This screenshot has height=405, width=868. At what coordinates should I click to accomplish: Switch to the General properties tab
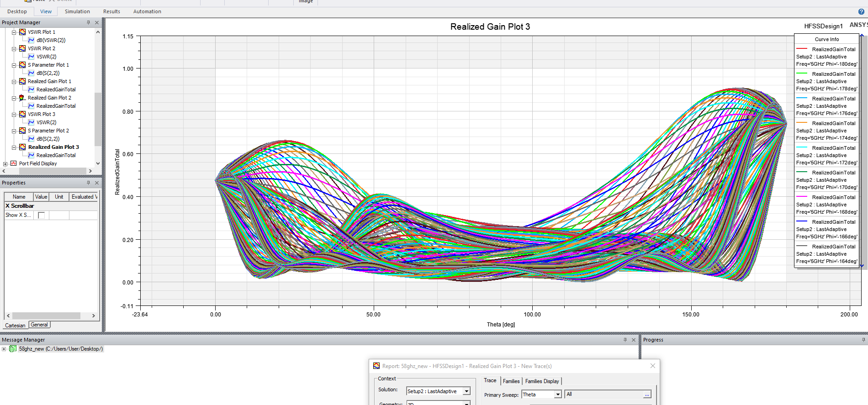(x=39, y=325)
